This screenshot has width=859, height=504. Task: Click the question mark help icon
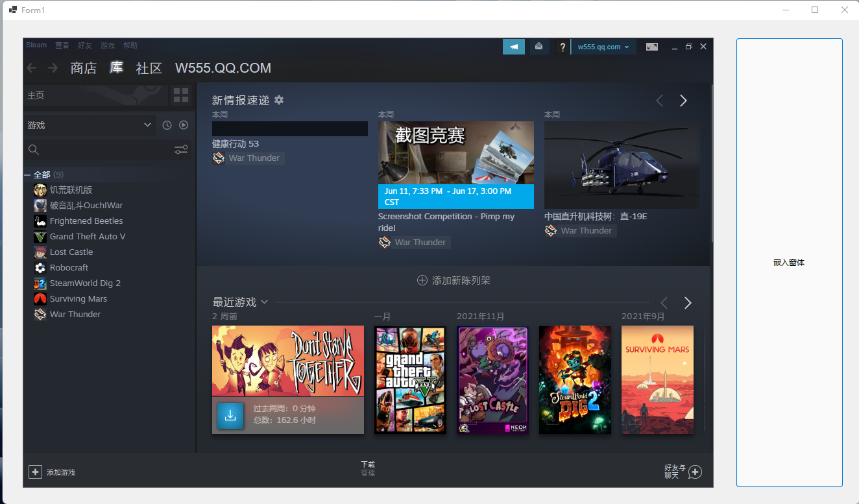point(563,47)
